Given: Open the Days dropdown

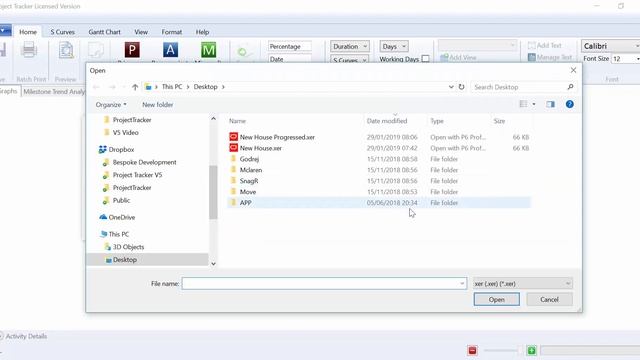Looking at the screenshot, I should 394,47.
